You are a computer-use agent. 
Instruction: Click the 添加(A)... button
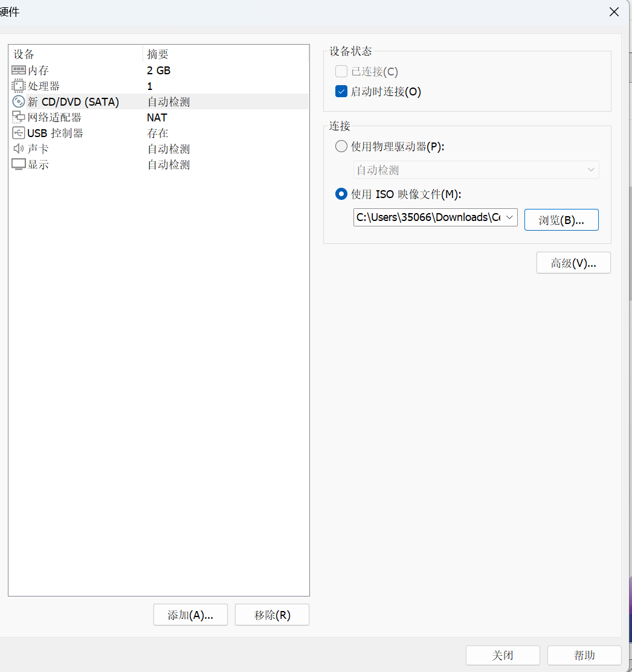[x=190, y=615]
